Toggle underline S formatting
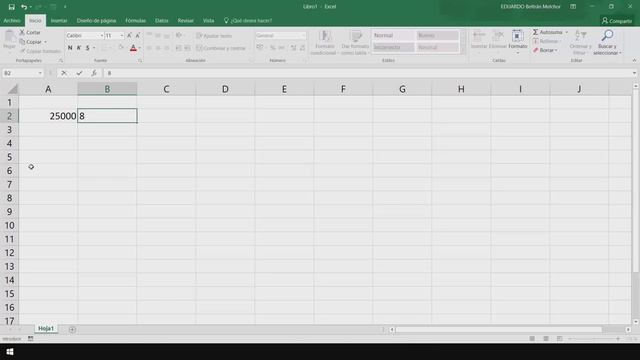The image size is (640, 360). point(87,48)
